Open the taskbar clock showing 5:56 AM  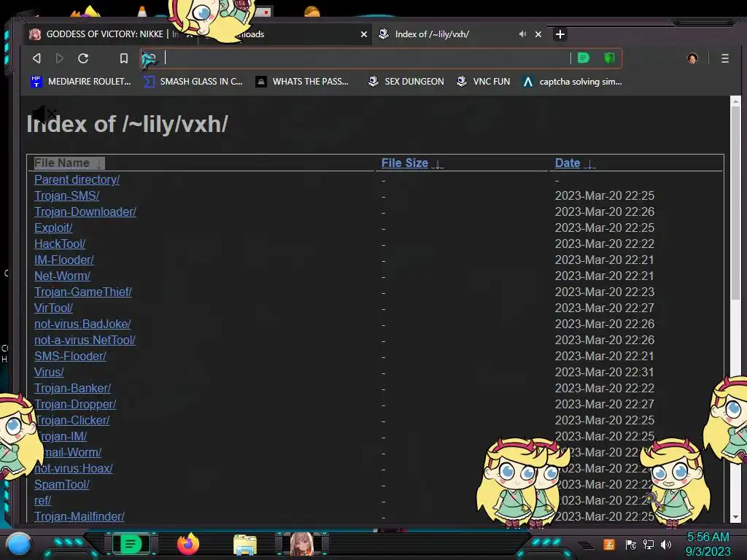pyautogui.click(x=708, y=544)
